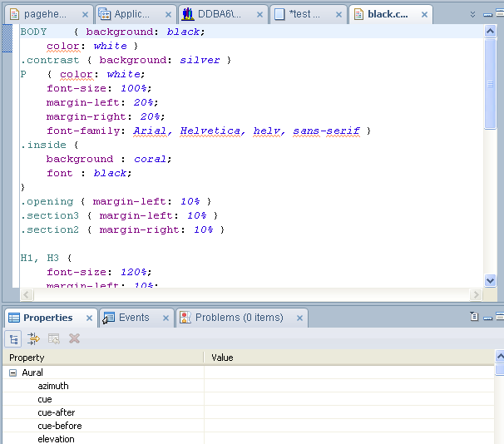
Task: Open the *test editor tab
Action: tap(304, 14)
